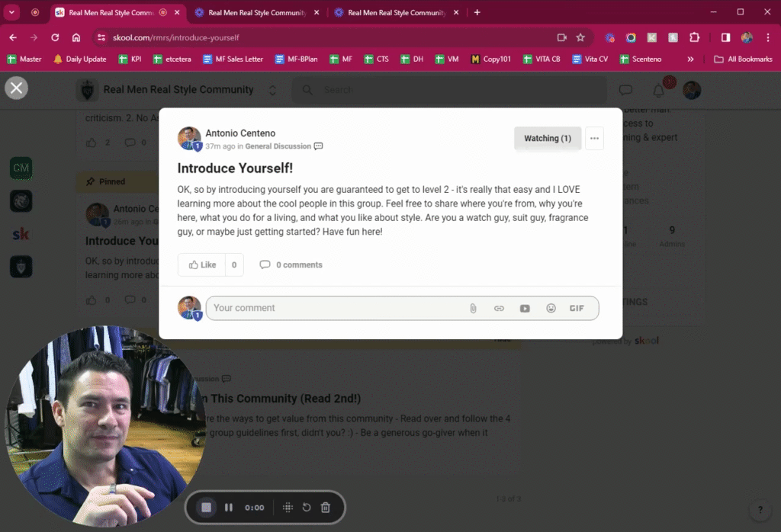Open the emoji picker in the comment box
781x532 pixels.
coord(551,309)
